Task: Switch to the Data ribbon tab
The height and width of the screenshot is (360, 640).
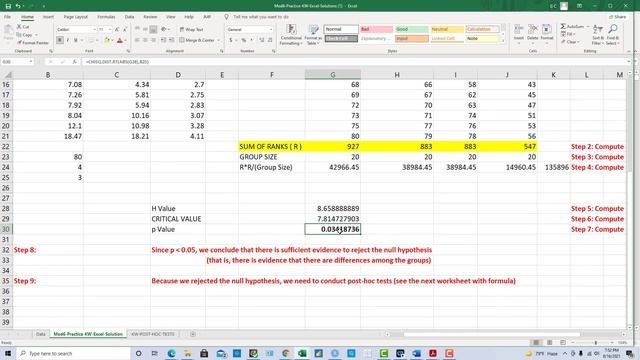Action: 129,17
